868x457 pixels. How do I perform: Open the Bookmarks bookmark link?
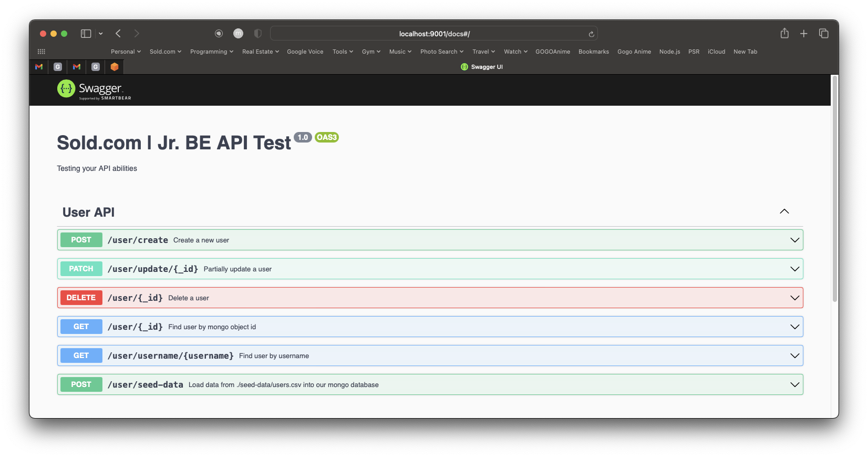coord(594,52)
